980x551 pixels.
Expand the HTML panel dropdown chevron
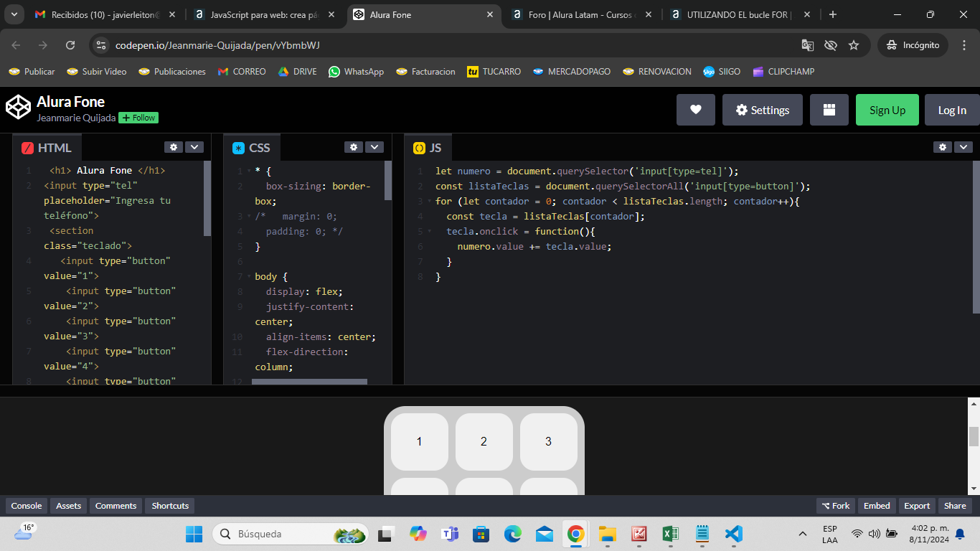click(194, 147)
